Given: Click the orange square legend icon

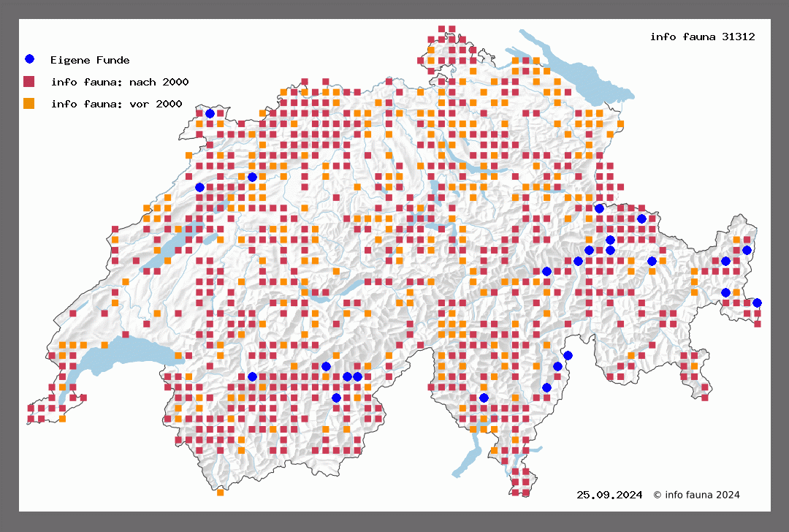Looking at the screenshot, I should pos(29,103).
